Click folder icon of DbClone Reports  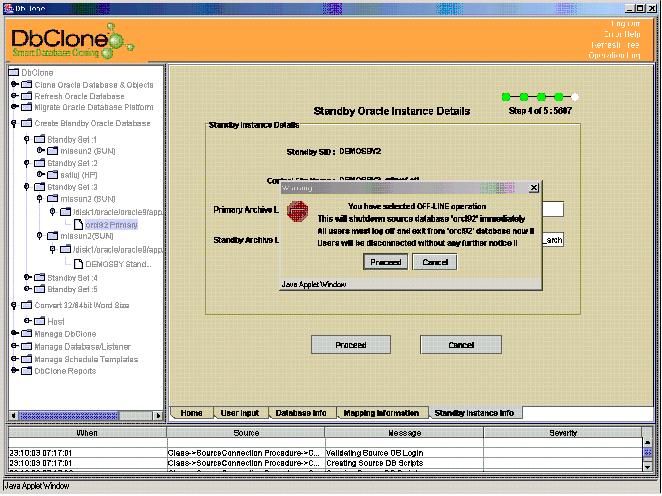click(x=27, y=371)
